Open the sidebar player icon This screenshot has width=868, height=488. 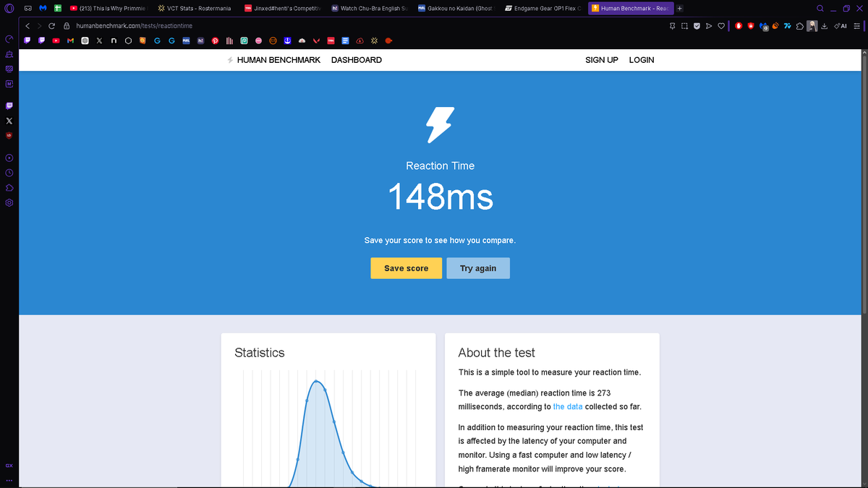(9, 158)
